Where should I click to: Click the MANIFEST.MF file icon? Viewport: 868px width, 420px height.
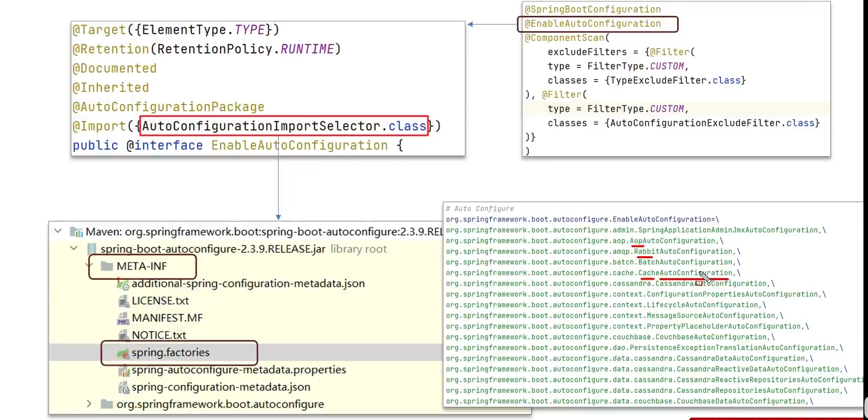(123, 318)
